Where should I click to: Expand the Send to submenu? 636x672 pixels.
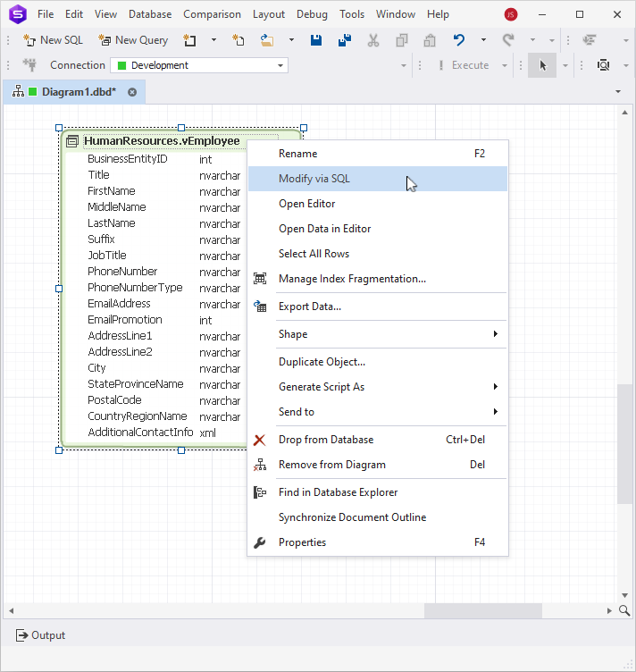378,412
